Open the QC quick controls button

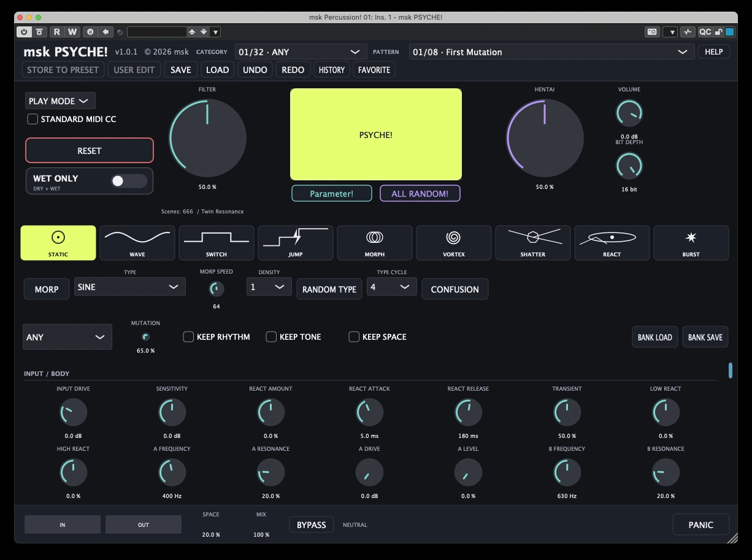click(705, 32)
